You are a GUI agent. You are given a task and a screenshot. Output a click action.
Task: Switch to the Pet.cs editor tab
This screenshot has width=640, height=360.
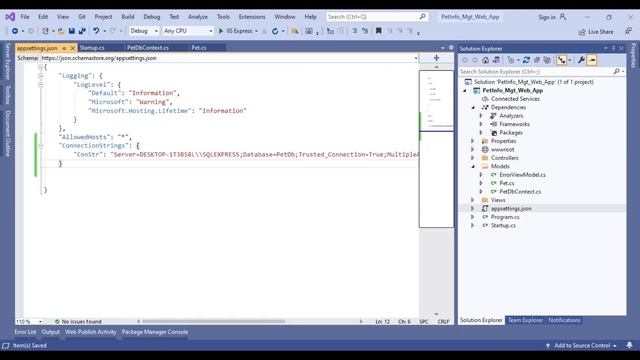[x=199, y=48]
